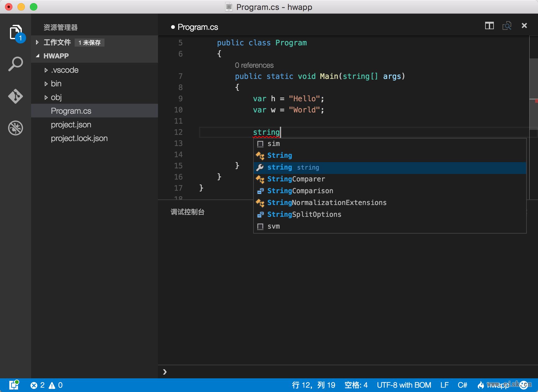Close the Program.cs editor with X
This screenshot has width=538, height=392.
point(524,26)
